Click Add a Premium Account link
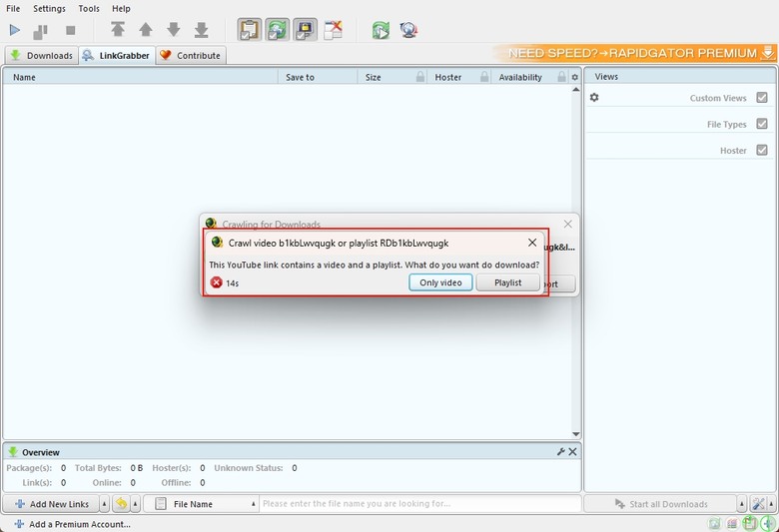The width and height of the screenshot is (779, 532). point(73,524)
